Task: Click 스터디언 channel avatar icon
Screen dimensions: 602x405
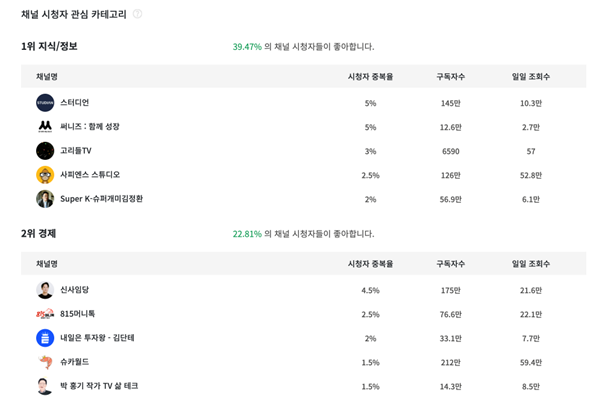Action: 45,103
